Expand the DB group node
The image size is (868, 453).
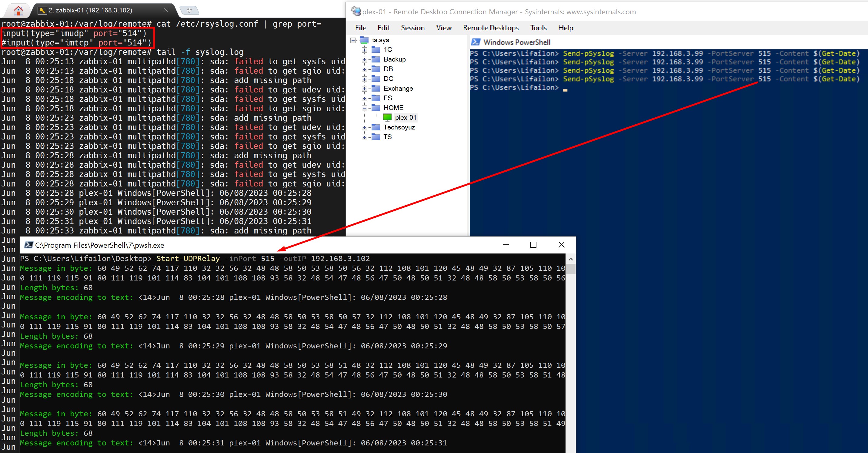[x=364, y=69]
